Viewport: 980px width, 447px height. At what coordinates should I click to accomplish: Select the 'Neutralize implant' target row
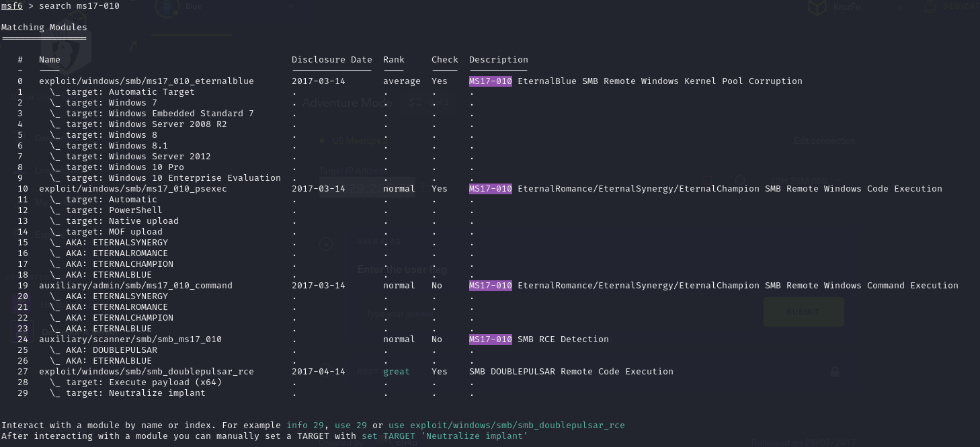pos(157,393)
